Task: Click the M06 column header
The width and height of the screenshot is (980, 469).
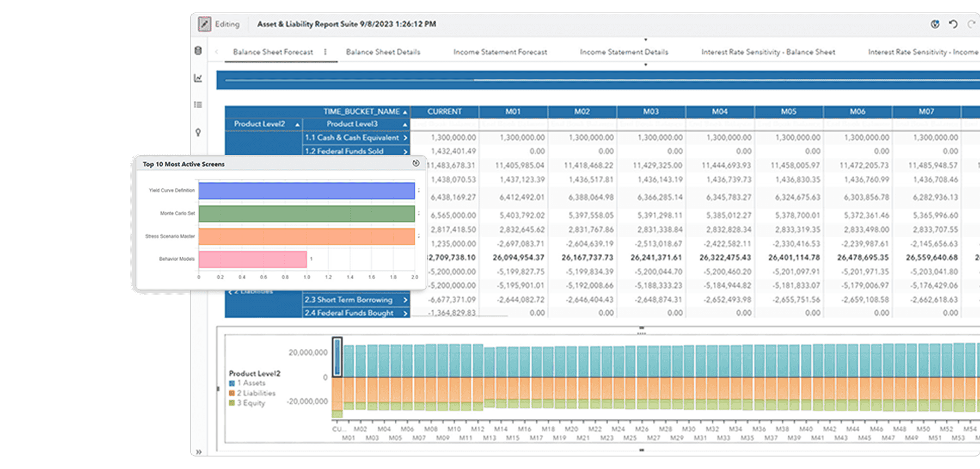Action: click(857, 112)
